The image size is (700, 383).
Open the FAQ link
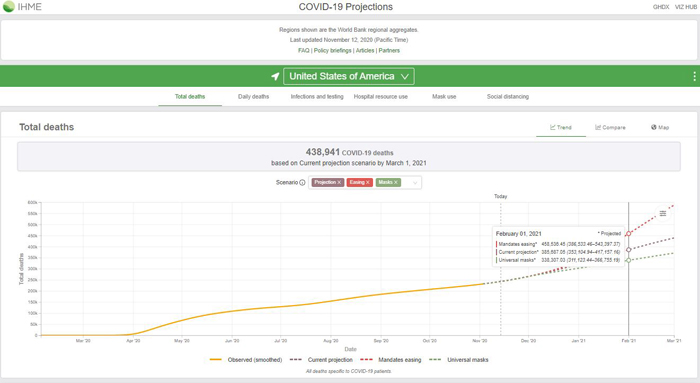304,50
